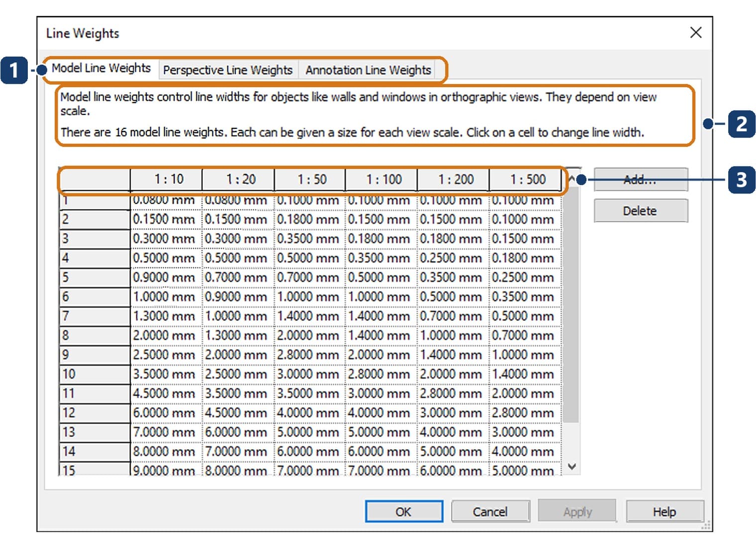The height and width of the screenshot is (548, 756).
Task: Click row 8 cell under 1 : 20
Action: click(x=238, y=335)
